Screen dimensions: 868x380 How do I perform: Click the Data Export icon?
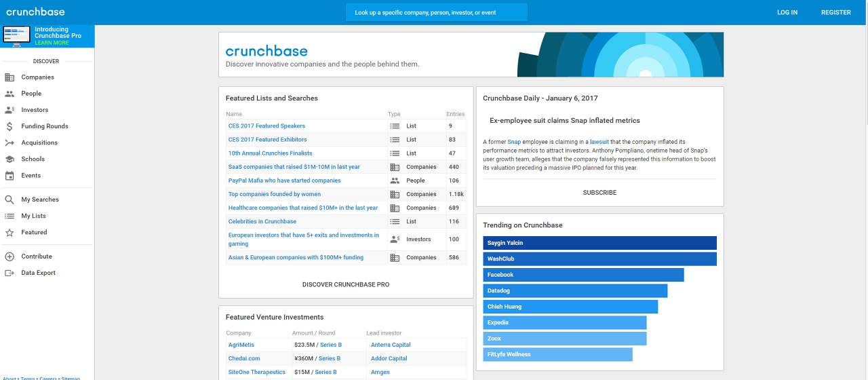(x=9, y=273)
